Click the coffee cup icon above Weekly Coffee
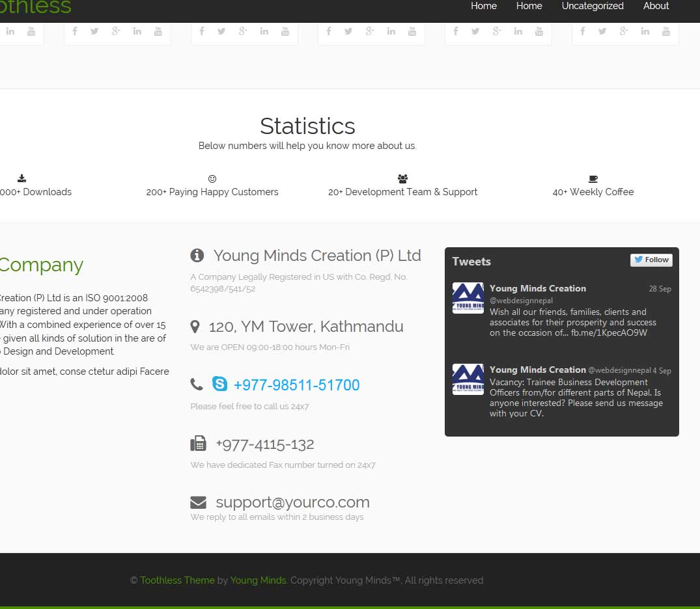 tap(593, 179)
